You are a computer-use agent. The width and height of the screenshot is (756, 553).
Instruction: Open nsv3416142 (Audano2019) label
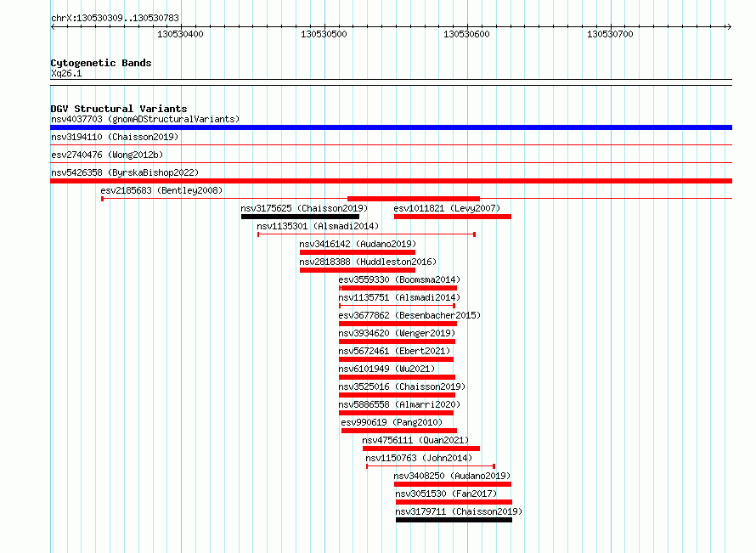pyautogui.click(x=358, y=244)
